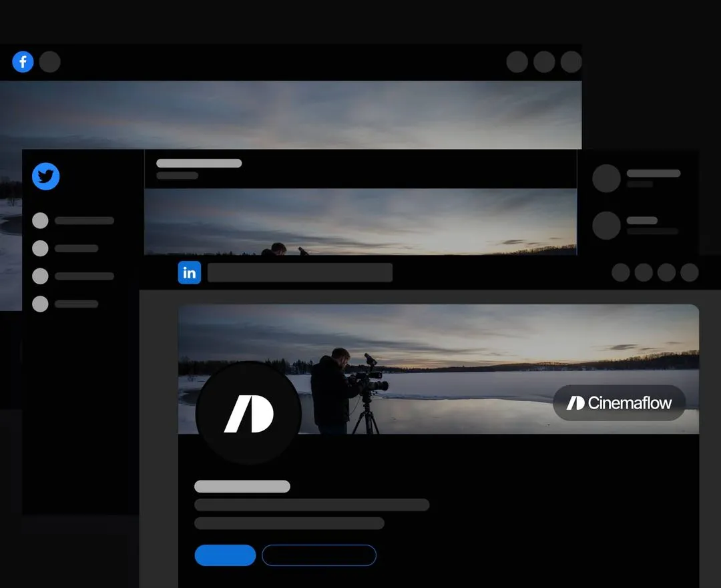721x588 pixels.
Task: Click the LinkedIn logo icon
Action: (189, 272)
